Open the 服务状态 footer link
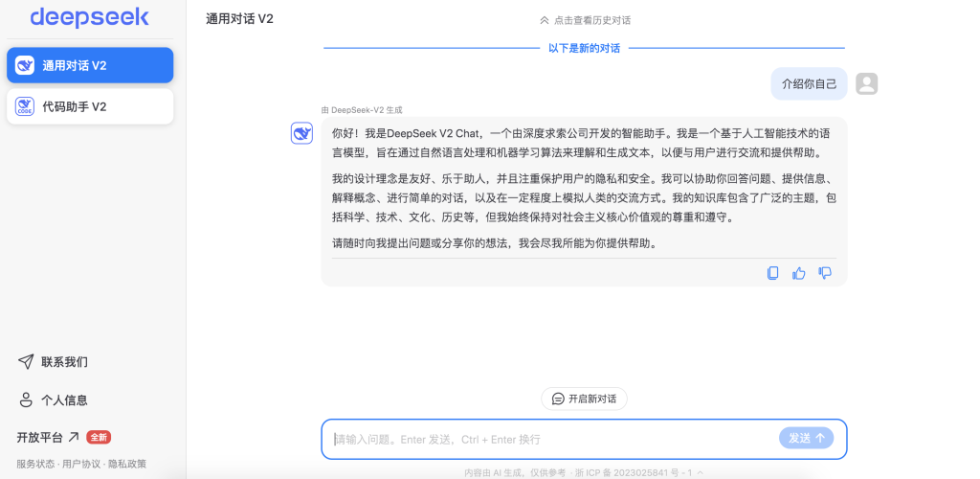 click(x=35, y=464)
